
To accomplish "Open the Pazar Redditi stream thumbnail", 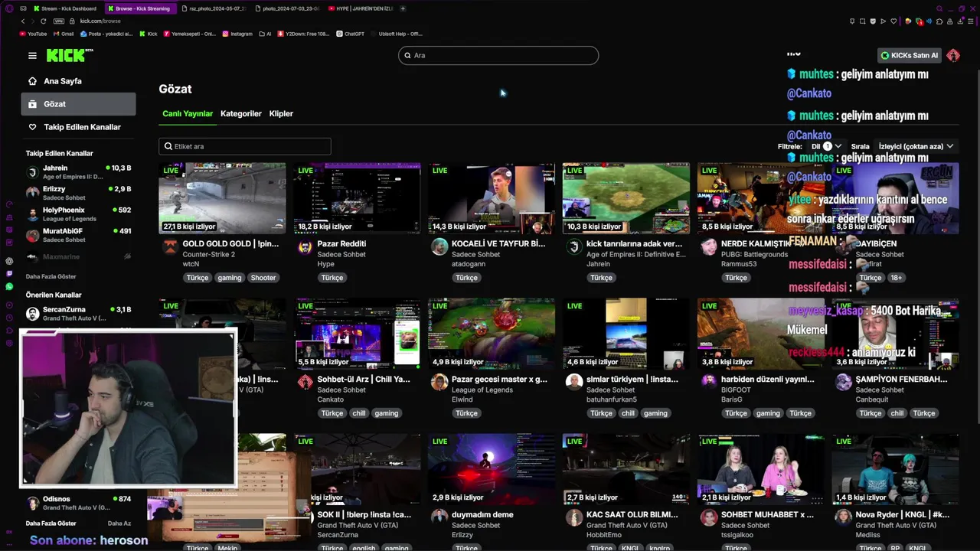I will (357, 198).
